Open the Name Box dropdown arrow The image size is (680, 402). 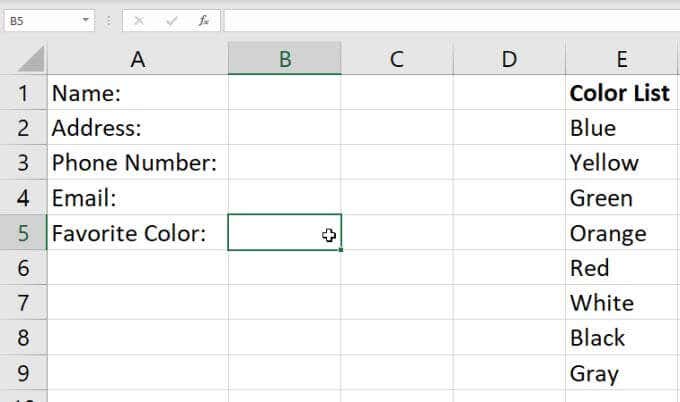[85, 20]
